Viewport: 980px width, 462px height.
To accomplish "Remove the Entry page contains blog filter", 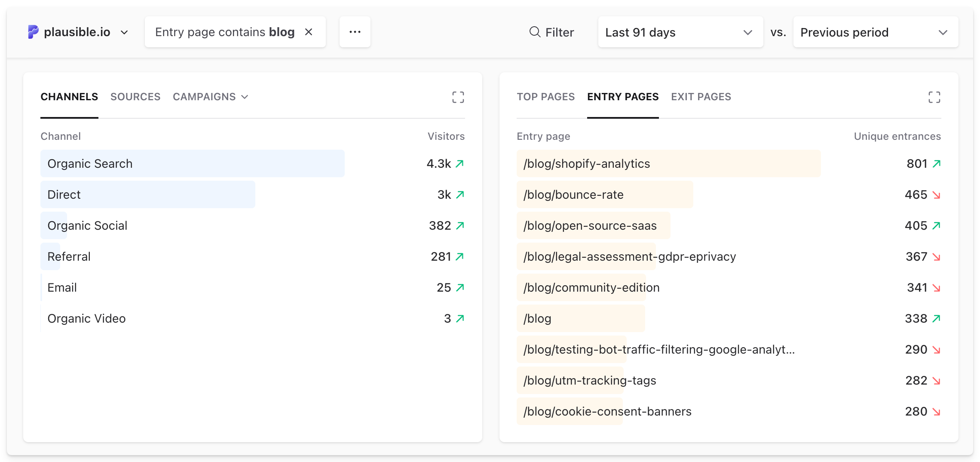I will coord(309,31).
